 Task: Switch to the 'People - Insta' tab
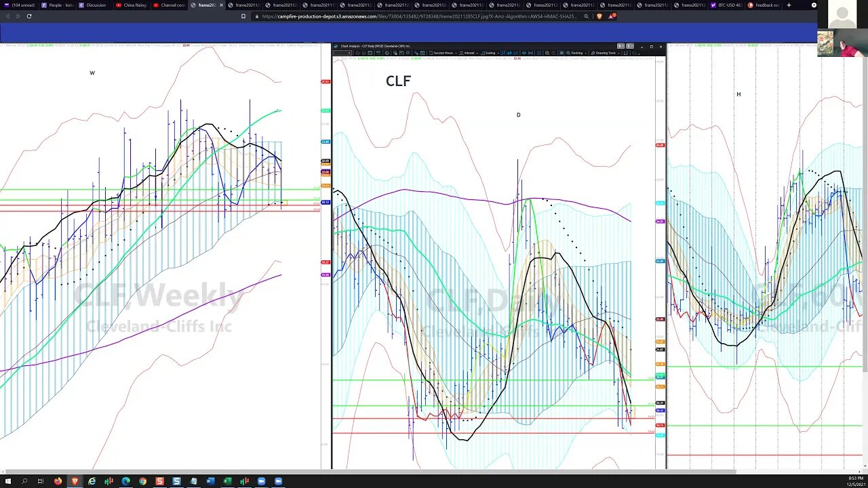58,5
